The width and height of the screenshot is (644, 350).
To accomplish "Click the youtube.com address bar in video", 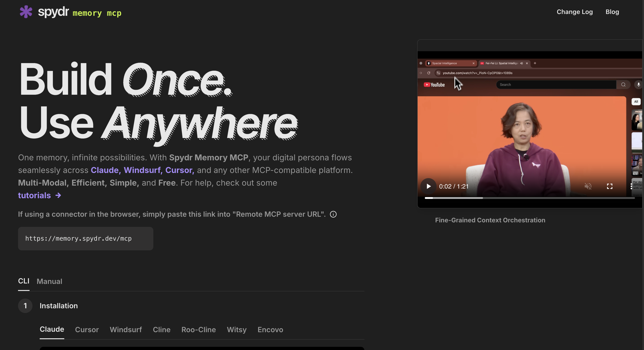I will (x=477, y=73).
